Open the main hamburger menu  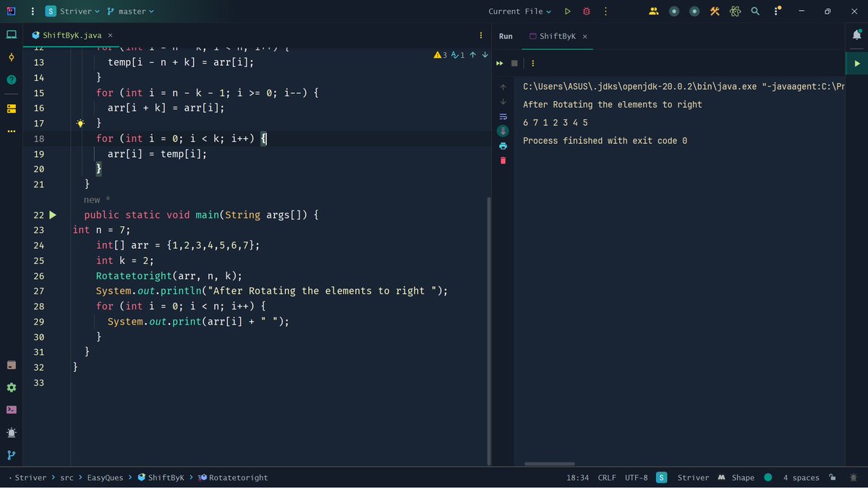[x=33, y=12]
